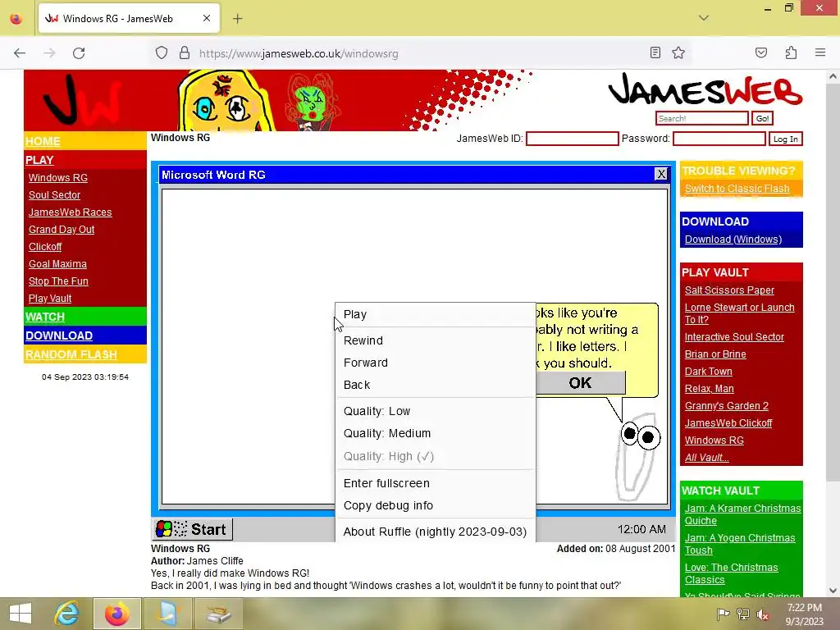Toggle reader view icon in address bar
The image size is (840, 630).
point(655,52)
